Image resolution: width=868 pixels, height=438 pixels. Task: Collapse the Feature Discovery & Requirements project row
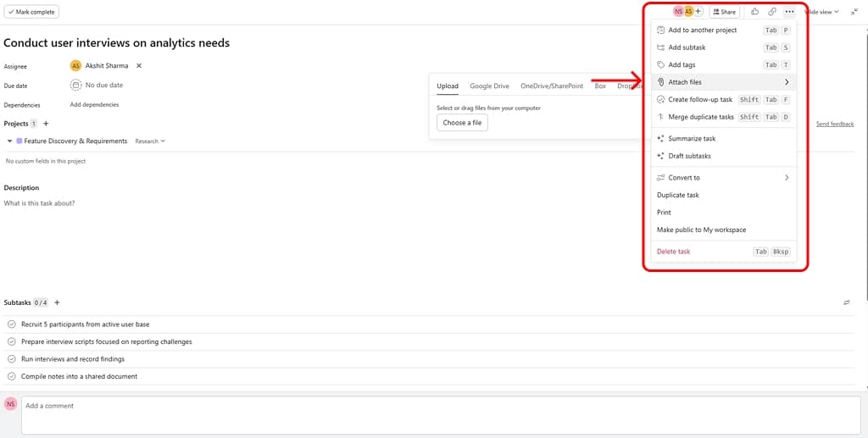coord(10,141)
